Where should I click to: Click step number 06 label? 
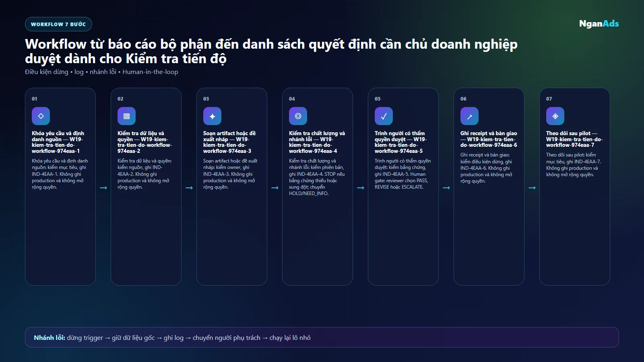463,99
